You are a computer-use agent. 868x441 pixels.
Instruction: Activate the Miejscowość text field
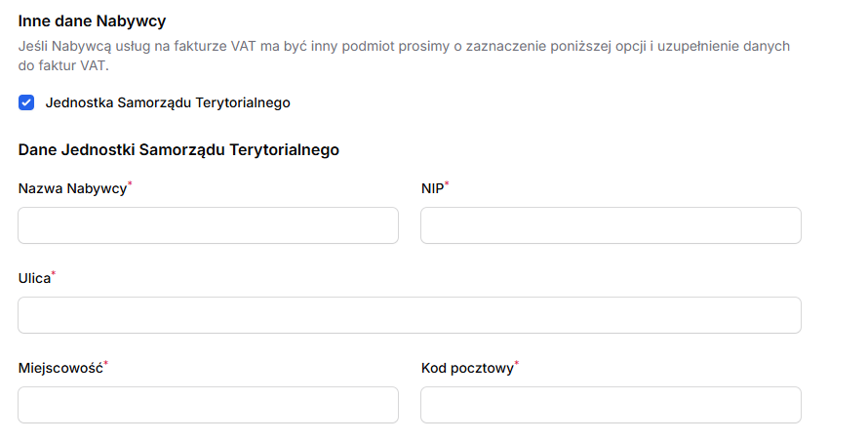pos(208,405)
